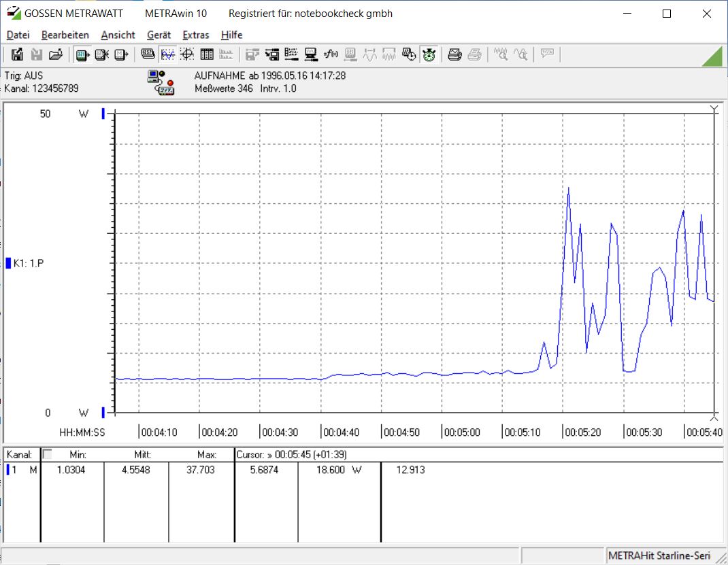The image size is (728, 565).
Task: Click the f(x) math function icon
Action: 331,55
